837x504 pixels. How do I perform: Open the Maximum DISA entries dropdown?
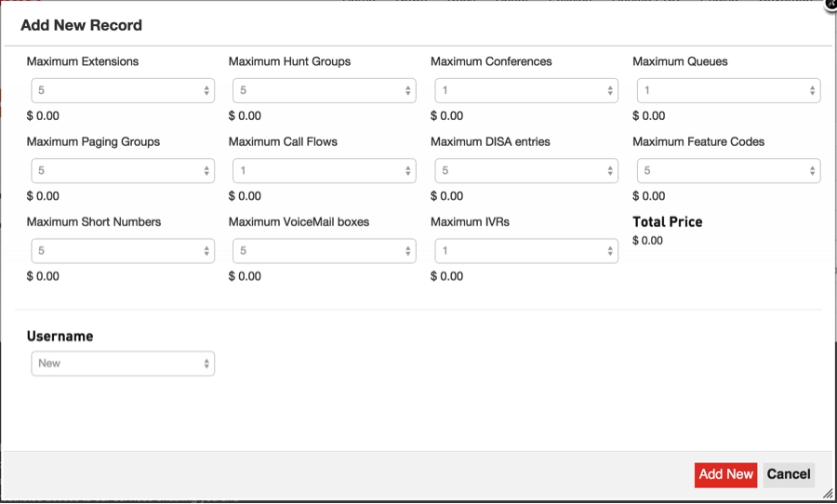point(526,171)
